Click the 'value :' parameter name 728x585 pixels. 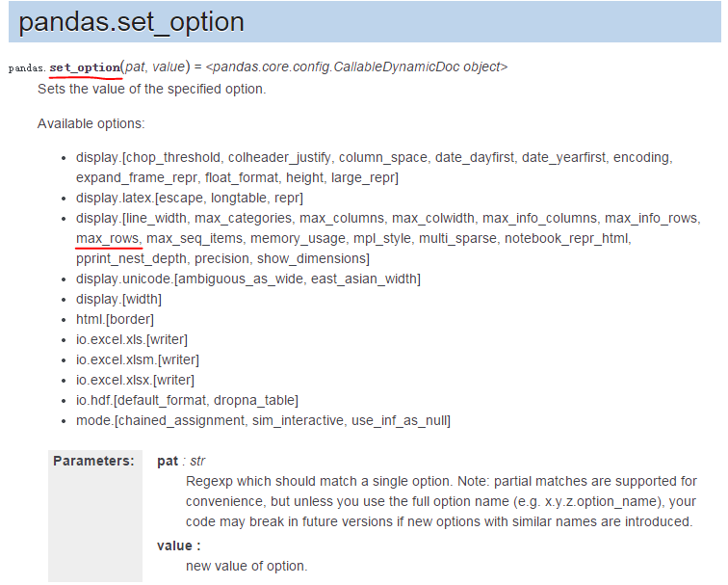click(179, 545)
